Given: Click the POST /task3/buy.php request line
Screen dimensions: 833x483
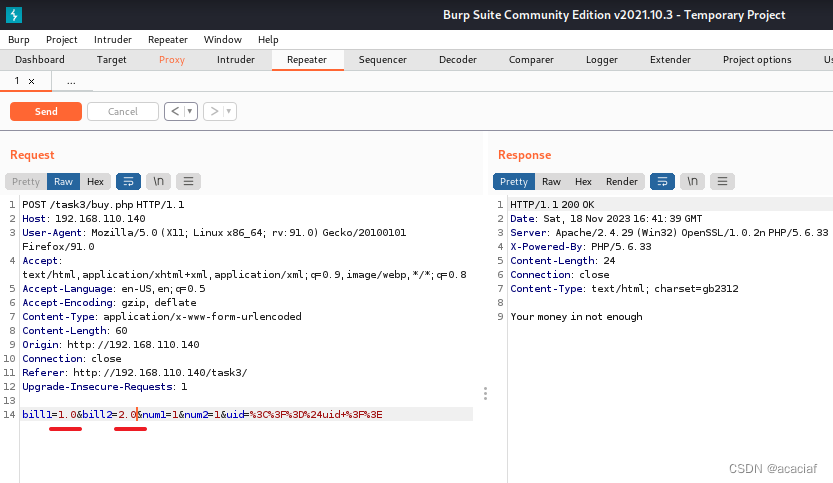Looking at the screenshot, I should coord(103,205).
